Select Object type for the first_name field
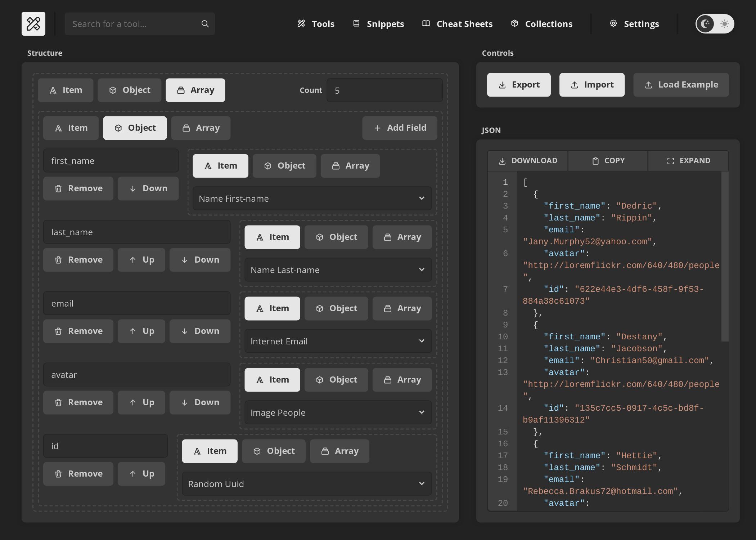 coord(284,166)
